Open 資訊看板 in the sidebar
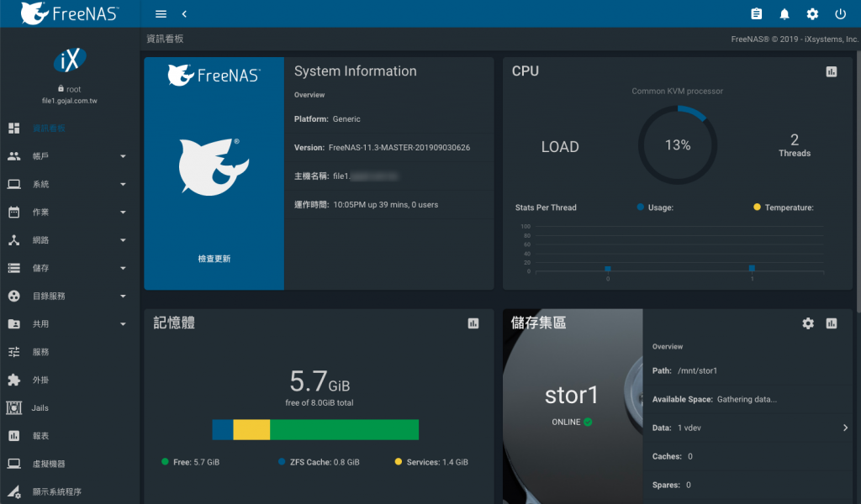This screenshot has height=504, width=861. [x=49, y=129]
